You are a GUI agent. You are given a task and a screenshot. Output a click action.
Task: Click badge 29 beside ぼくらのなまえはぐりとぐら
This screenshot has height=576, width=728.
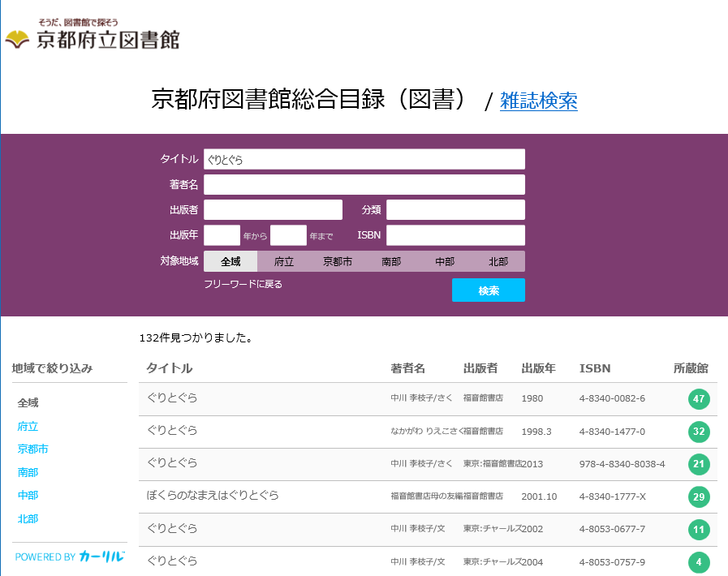(x=698, y=496)
